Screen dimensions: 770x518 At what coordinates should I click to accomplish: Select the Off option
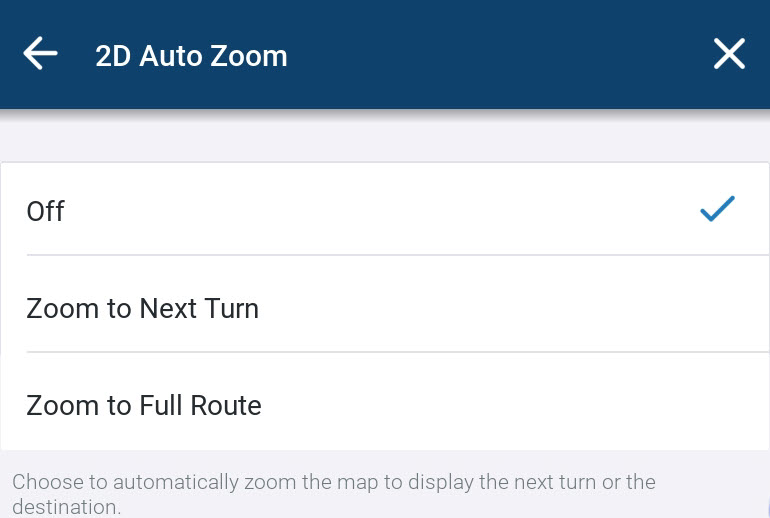click(x=385, y=210)
